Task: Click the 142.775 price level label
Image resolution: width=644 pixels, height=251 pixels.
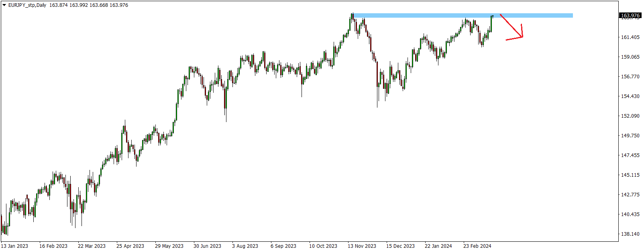Action: click(x=630, y=195)
